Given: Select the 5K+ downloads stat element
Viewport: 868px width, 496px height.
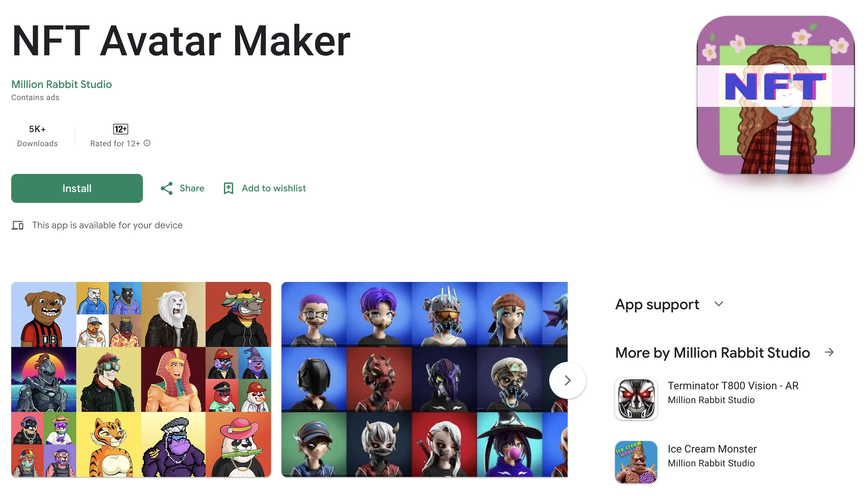Looking at the screenshot, I should pyautogui.click(x=37, y=135).
